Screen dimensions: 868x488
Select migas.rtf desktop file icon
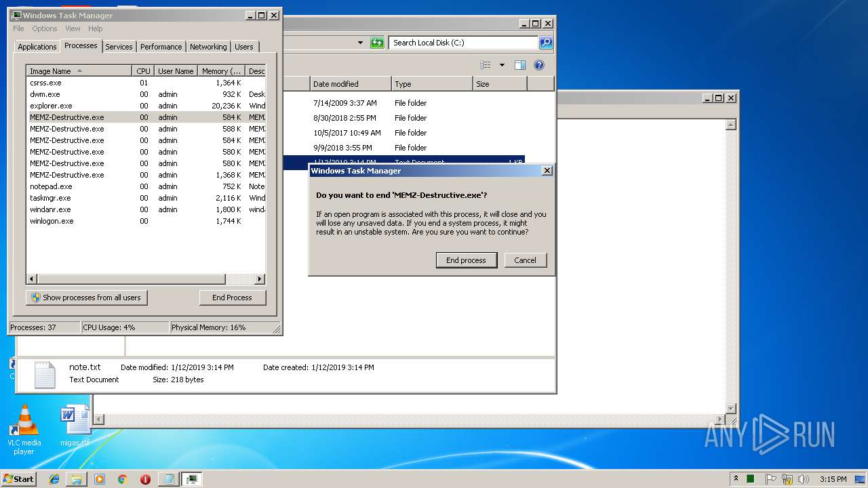coord(75,426)
